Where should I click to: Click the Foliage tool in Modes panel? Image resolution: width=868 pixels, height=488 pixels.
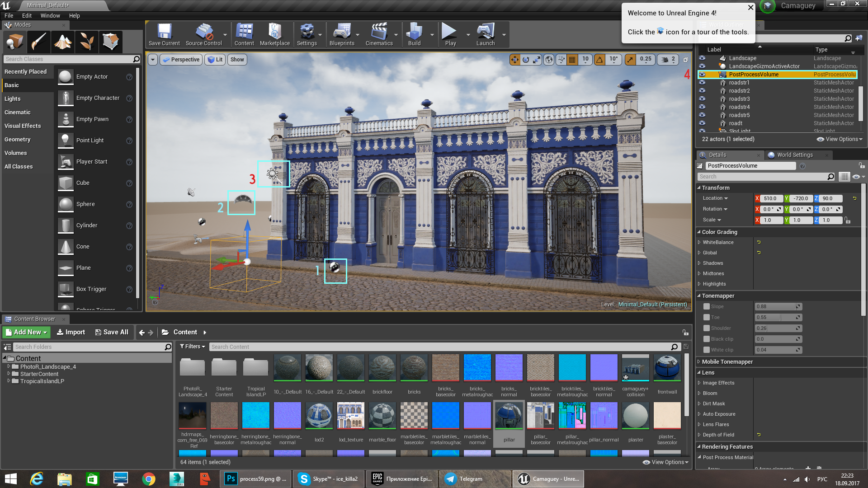point(85,42)
